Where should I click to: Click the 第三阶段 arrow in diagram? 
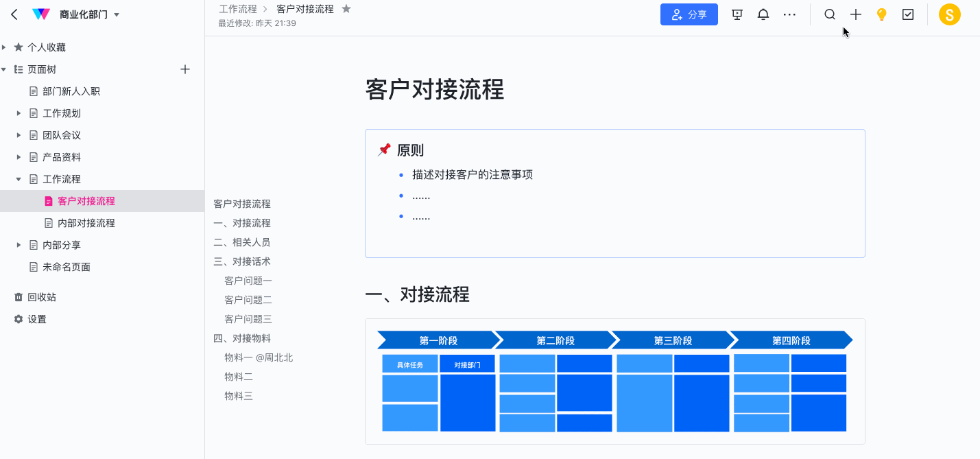click(x=673, y=340)
